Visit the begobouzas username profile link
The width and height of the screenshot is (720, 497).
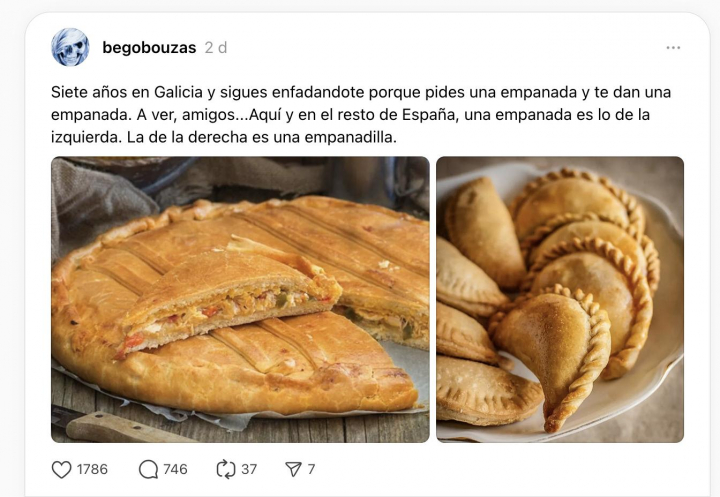149,48
